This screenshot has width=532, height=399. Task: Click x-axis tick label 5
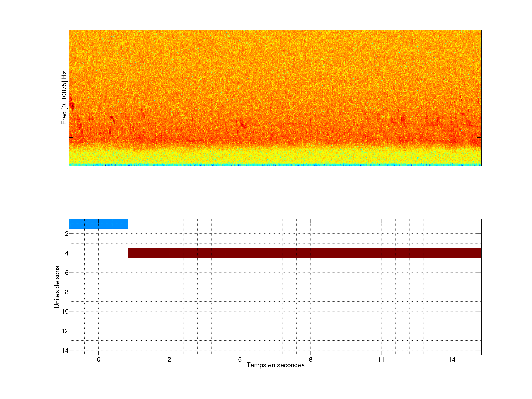coord(240,359)
